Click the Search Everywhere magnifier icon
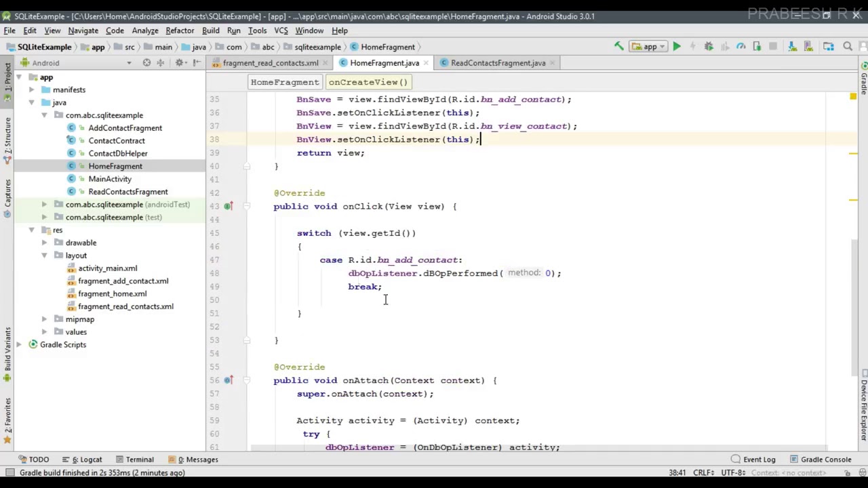Screen dimensions: 868x488 848,47
